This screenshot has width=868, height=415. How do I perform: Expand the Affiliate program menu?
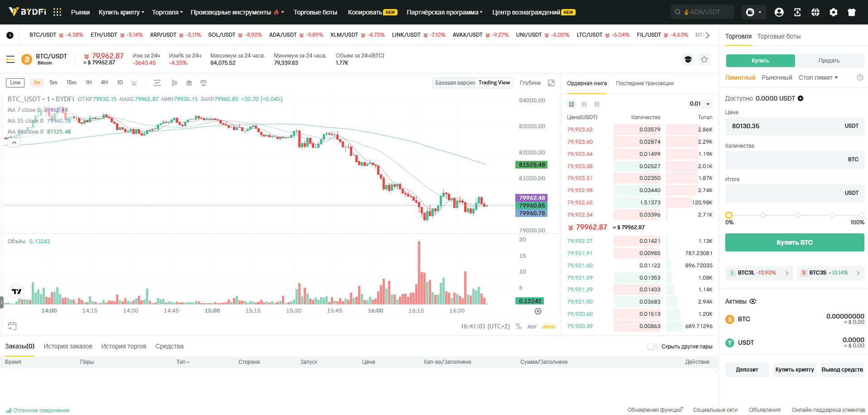tap(445, 12)
